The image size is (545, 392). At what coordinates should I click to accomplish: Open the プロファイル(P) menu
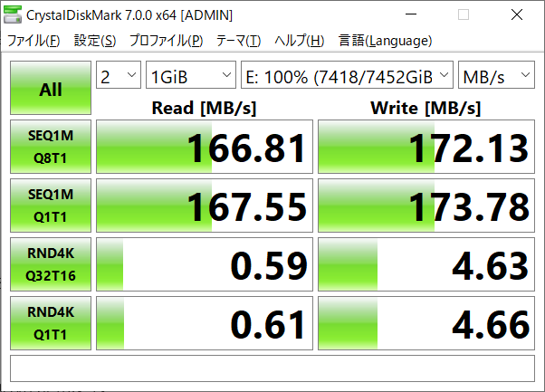(x=167, y=41)
